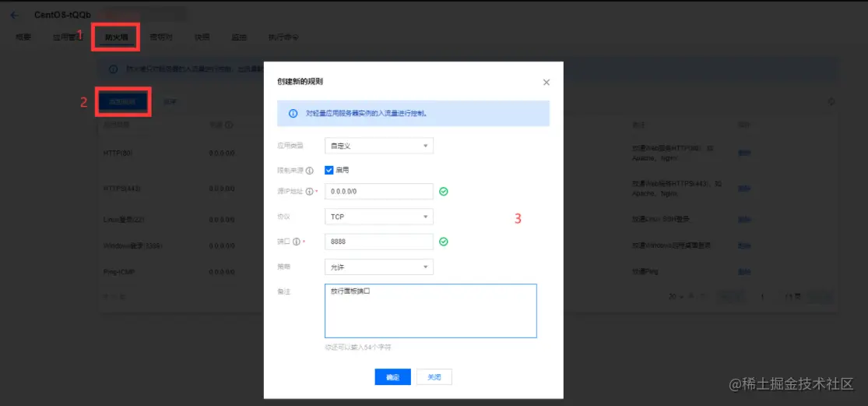Click the green checkmark beside the 0.0.0.0/0 field

(444, 192)
